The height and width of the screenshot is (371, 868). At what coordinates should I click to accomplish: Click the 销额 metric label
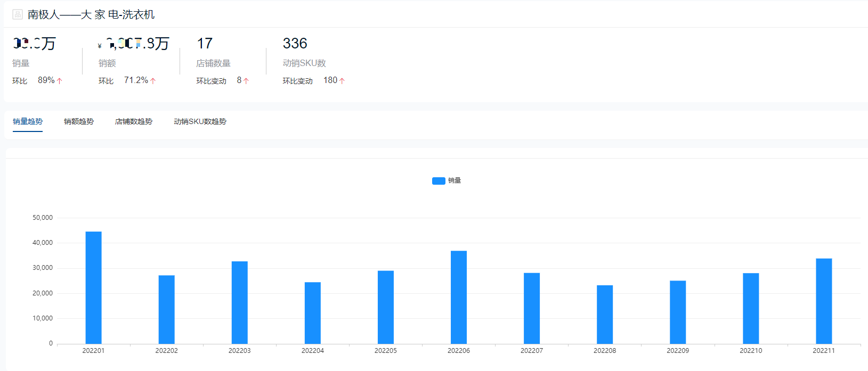(107, 63)
